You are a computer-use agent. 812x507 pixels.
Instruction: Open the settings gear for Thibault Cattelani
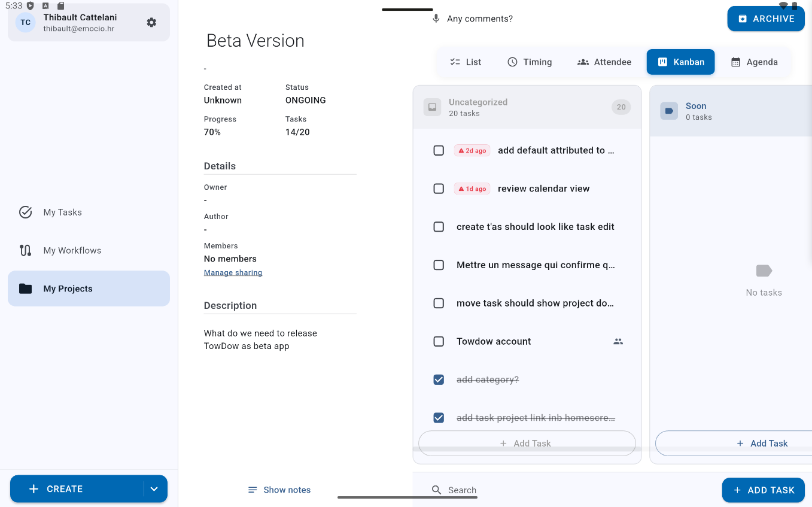(151, 22)
